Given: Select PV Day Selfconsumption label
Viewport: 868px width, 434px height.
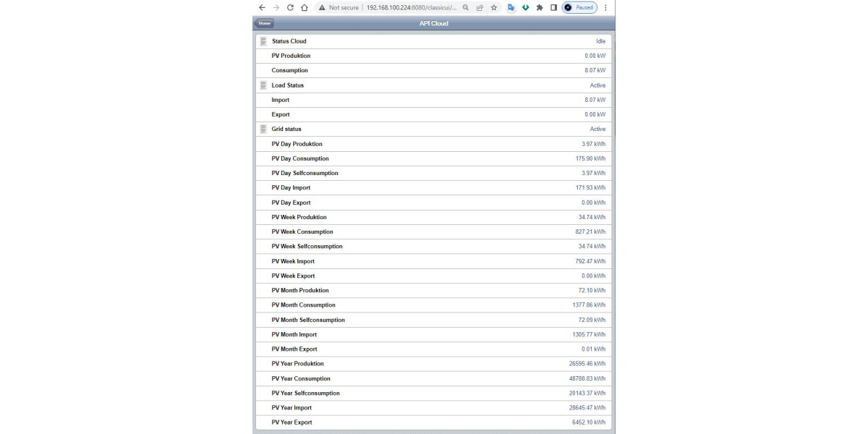Looking at the screenshot, I should pos(305,173).
